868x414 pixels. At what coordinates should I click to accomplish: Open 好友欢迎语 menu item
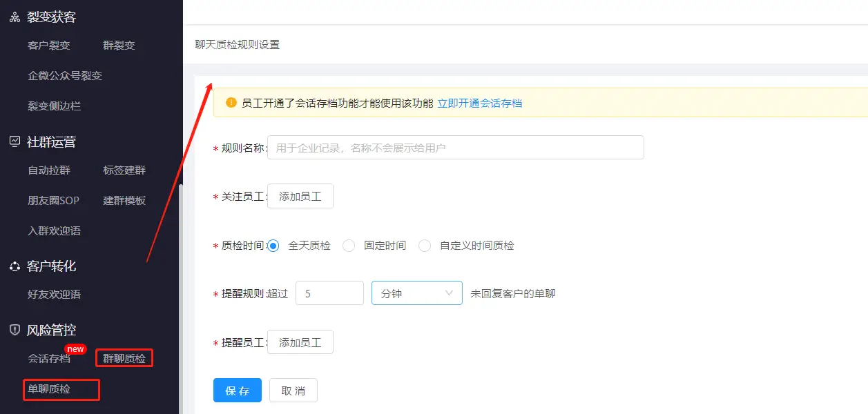pyautogui.click(x=54, y=295)
